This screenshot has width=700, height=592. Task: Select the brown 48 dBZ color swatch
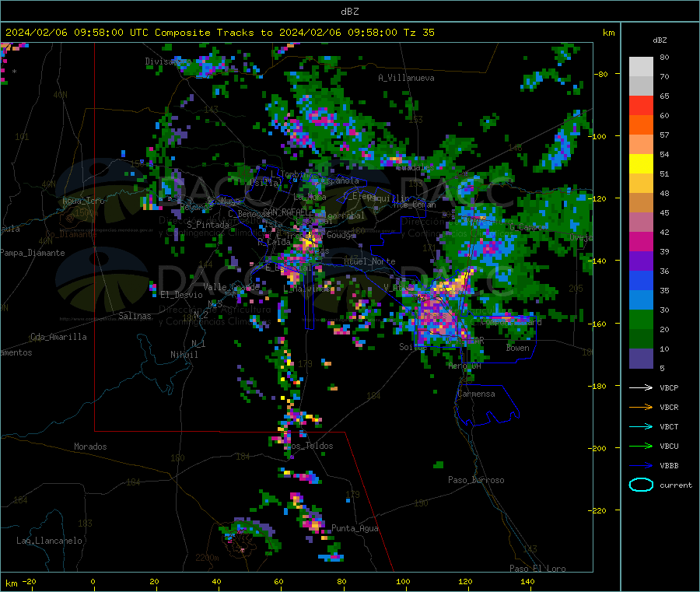(x=641, y=203)
